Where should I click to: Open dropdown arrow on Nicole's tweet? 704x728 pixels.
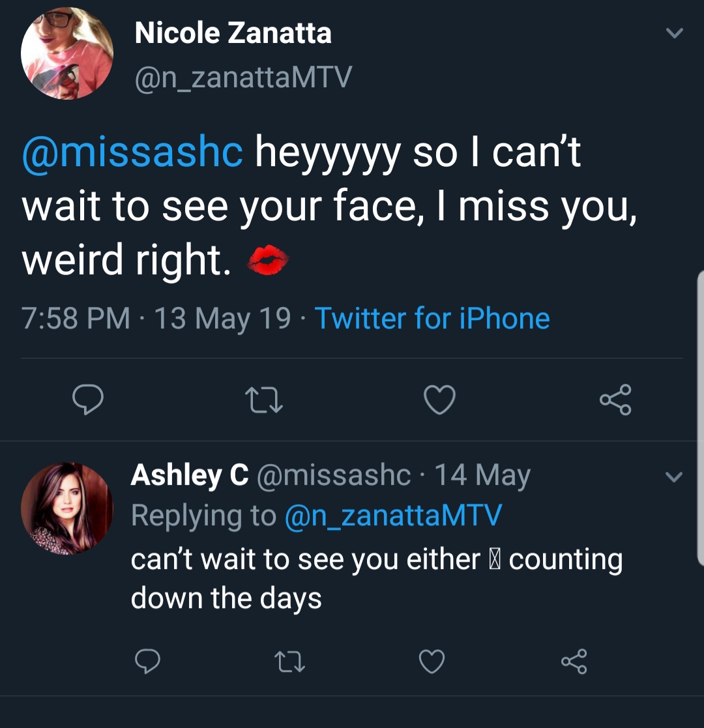coord(674,33)
